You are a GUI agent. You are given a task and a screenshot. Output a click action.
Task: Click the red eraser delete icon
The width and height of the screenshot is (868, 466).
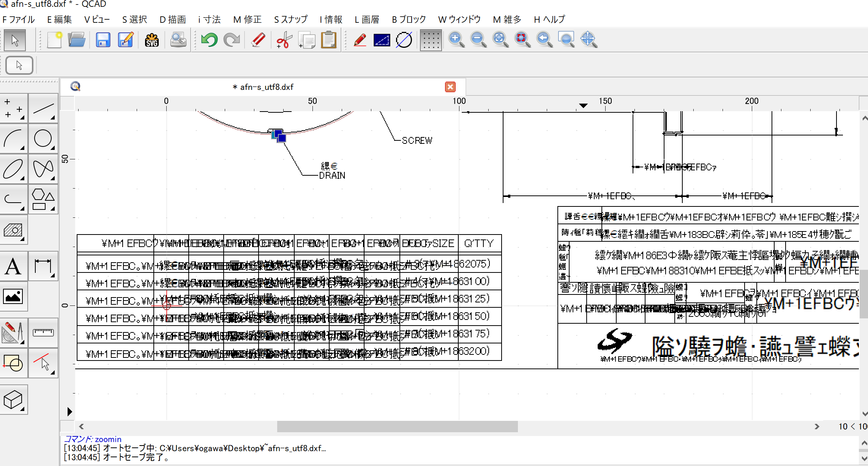258,40
